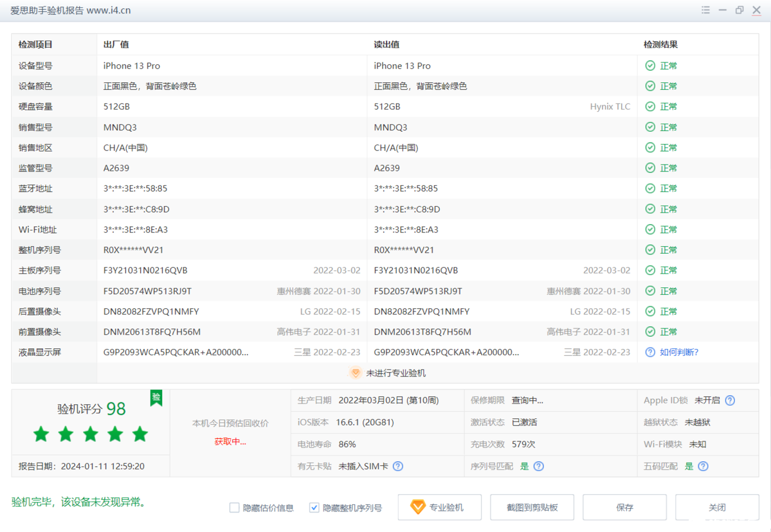Click the Hynix TLC label
This screenshot has width=771, height=532.
coord(610,107)
